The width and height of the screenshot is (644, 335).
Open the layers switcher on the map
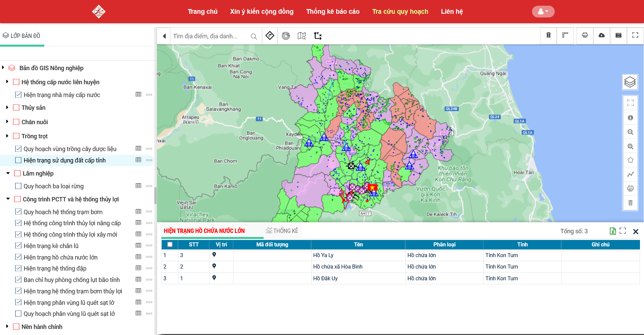(630, 82)
